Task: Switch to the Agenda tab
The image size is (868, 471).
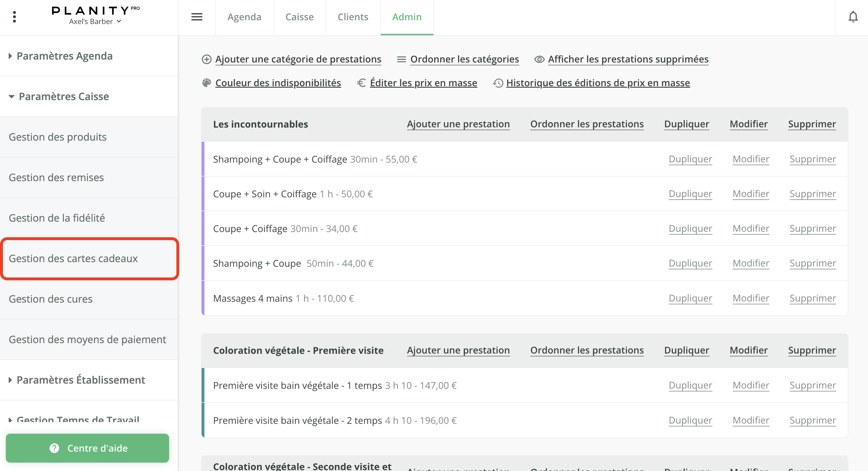Action: click(244, 17)
